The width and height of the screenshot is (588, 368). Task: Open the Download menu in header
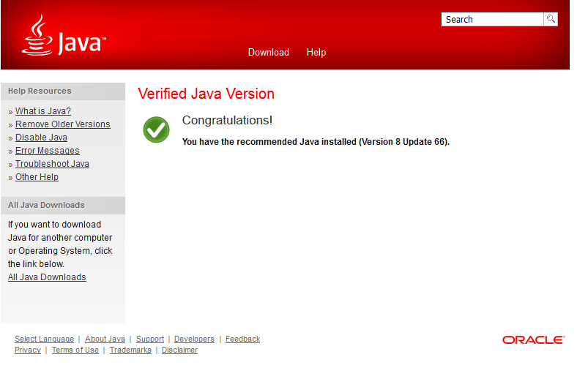click(x=269, y=53)
